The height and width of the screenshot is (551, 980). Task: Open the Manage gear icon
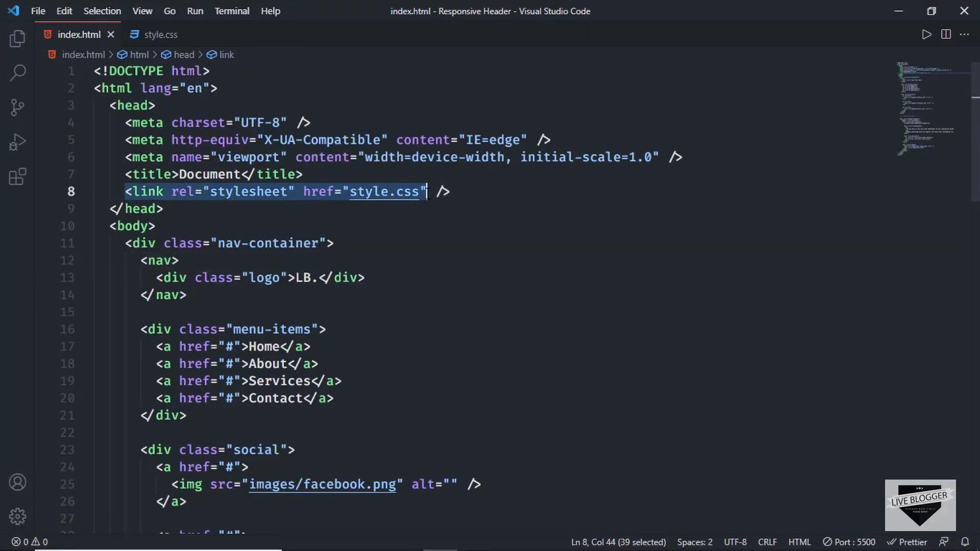[x=17, y=516]
